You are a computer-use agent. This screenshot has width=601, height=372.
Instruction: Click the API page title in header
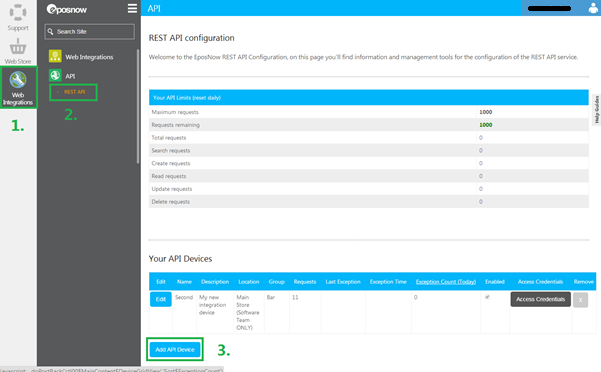pos(154,8)
